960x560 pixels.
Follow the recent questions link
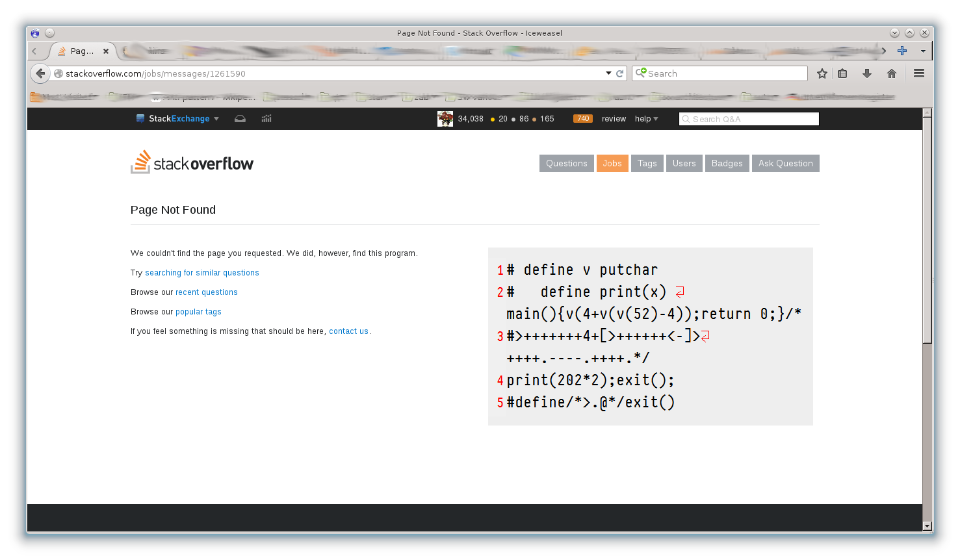pos(207,292)
